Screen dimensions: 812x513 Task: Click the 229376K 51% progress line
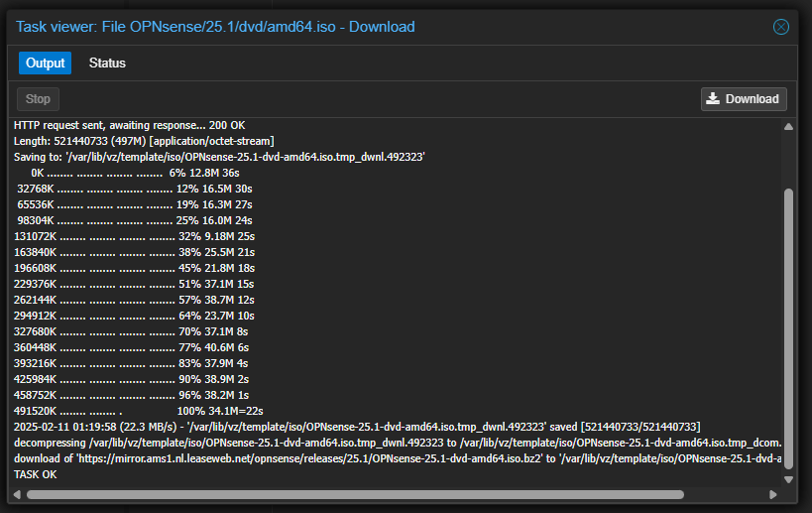(134, 284)
